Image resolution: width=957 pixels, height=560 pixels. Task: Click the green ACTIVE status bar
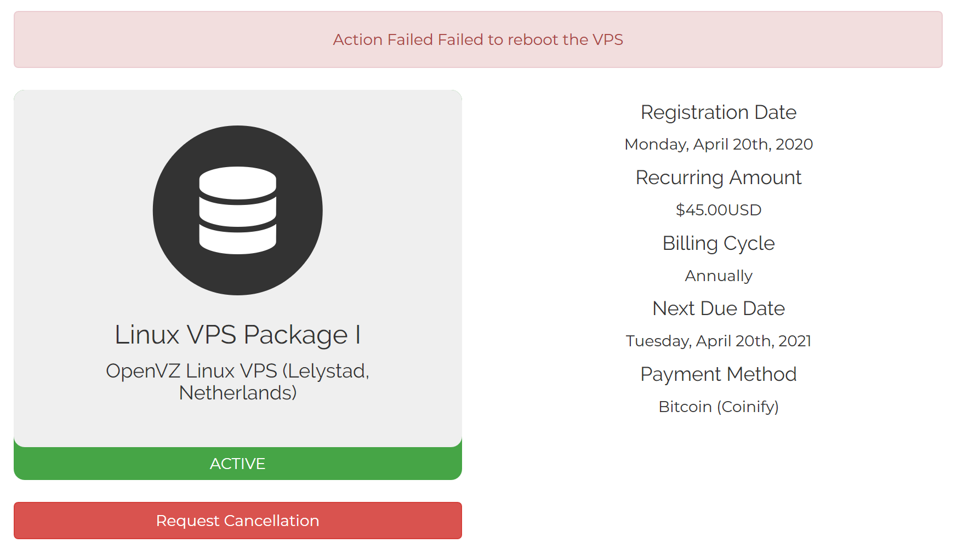click(237, 464)
